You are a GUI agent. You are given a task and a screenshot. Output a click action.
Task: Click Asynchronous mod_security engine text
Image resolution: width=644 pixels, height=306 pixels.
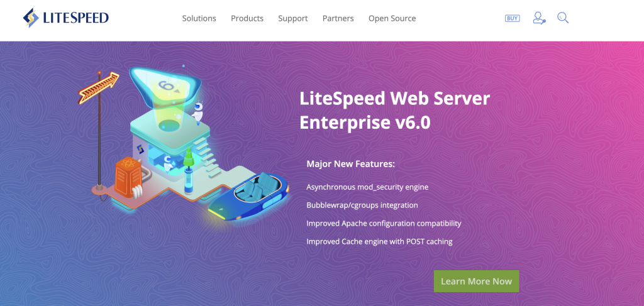[367, 187]
